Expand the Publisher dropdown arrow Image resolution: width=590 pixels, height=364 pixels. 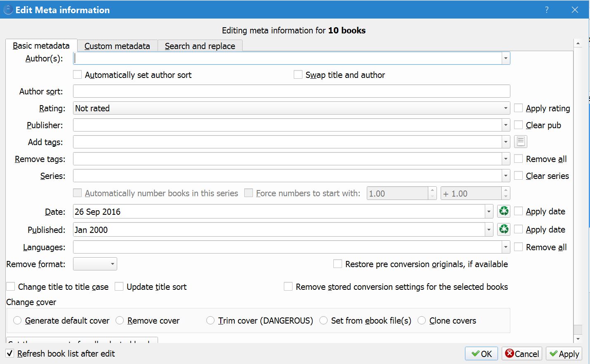pyautogui.click(x=505, y=125)
